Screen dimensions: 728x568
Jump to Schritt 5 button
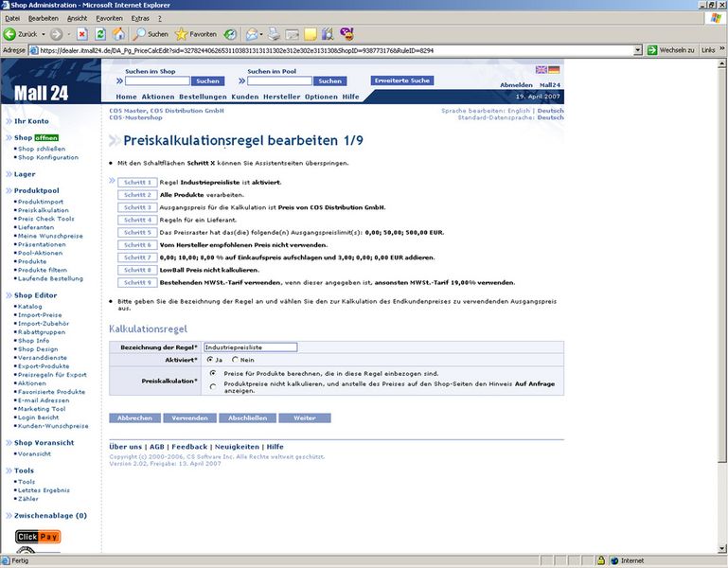[x=137, y=232]
